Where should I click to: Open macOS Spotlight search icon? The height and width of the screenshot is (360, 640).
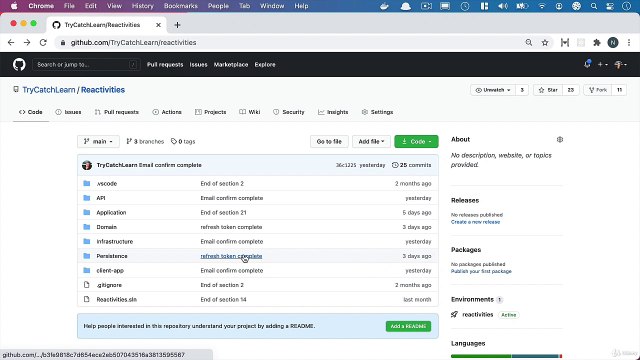[x=594, y=6]
